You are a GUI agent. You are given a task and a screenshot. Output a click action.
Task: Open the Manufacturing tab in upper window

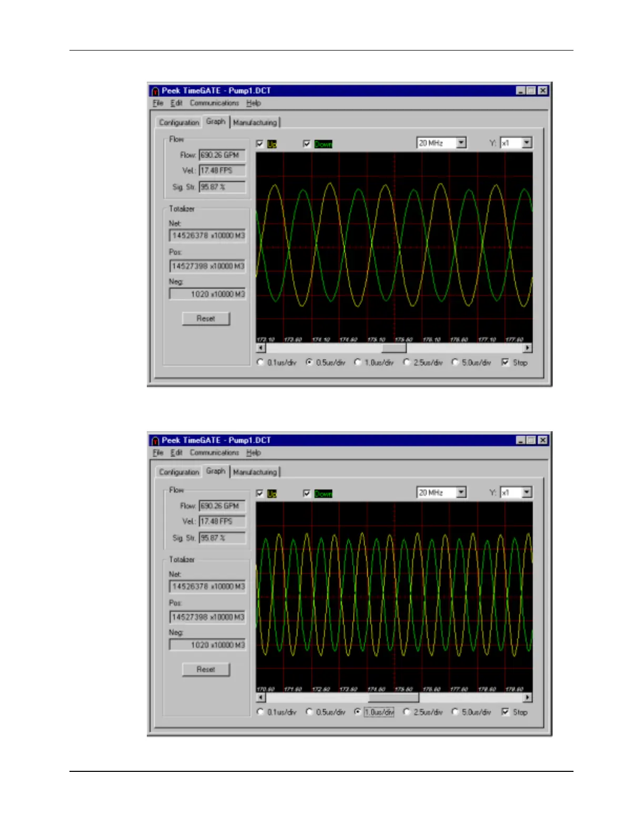255,123
